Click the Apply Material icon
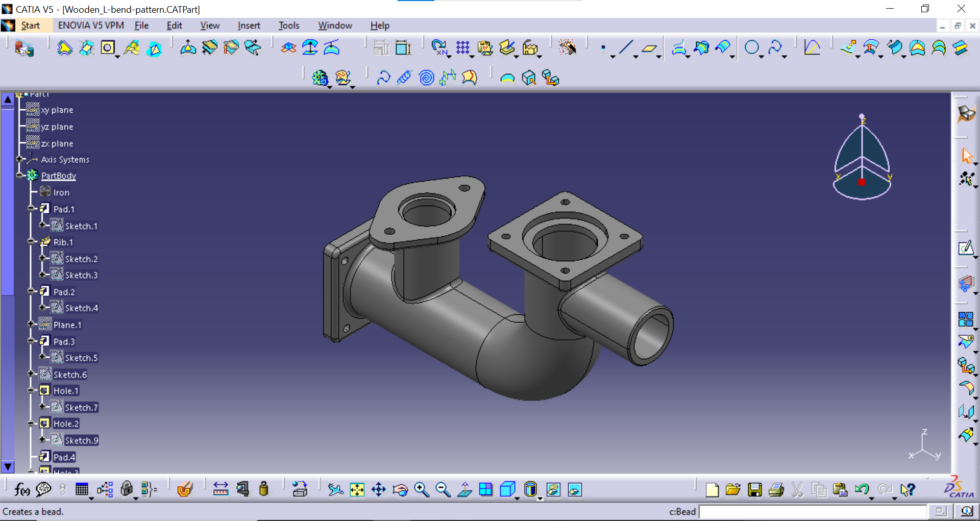This screenshot has width=980, height=521. pos(184,490)
